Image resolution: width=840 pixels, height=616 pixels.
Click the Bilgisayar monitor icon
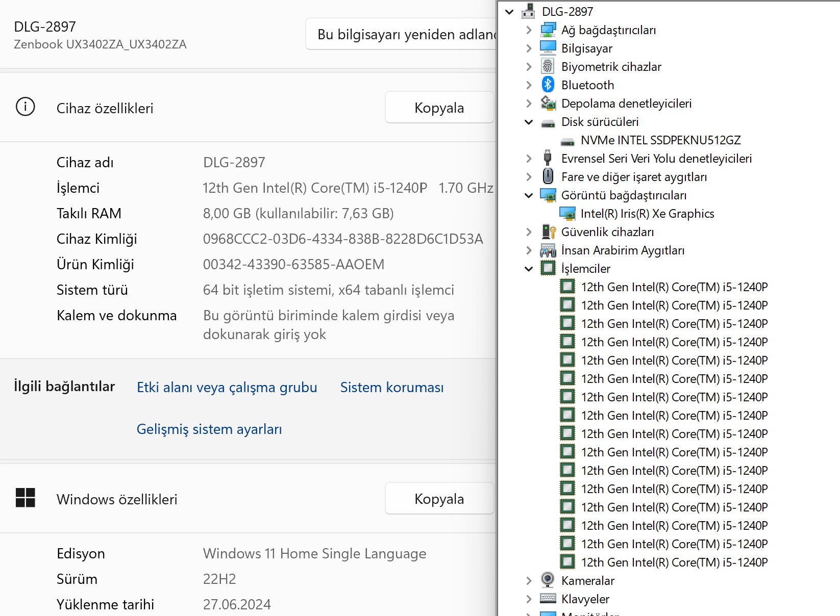coord(548,48)
